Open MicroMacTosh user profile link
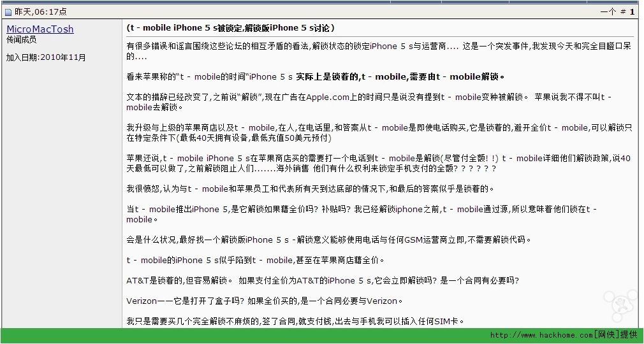Image resolution: width=644 pixels, height=344 pixels. pos(40,29)
